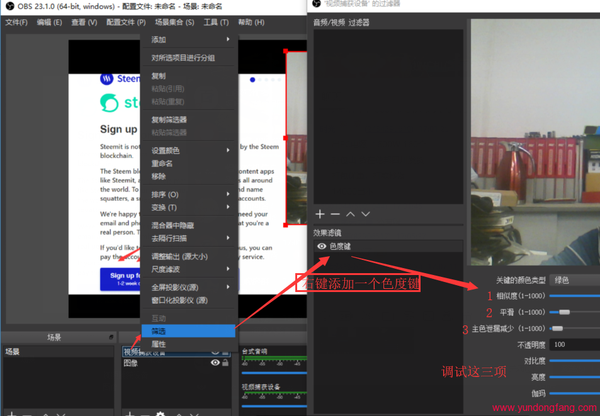Toggle visibility of 色度键 filter

(322, 246)
